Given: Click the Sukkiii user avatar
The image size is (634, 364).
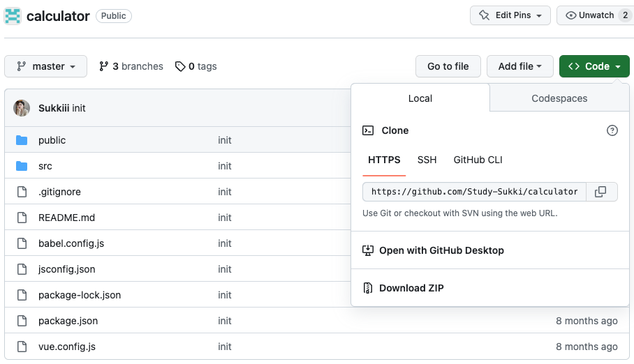Looking at the screenshot, I should pos(22,108).
